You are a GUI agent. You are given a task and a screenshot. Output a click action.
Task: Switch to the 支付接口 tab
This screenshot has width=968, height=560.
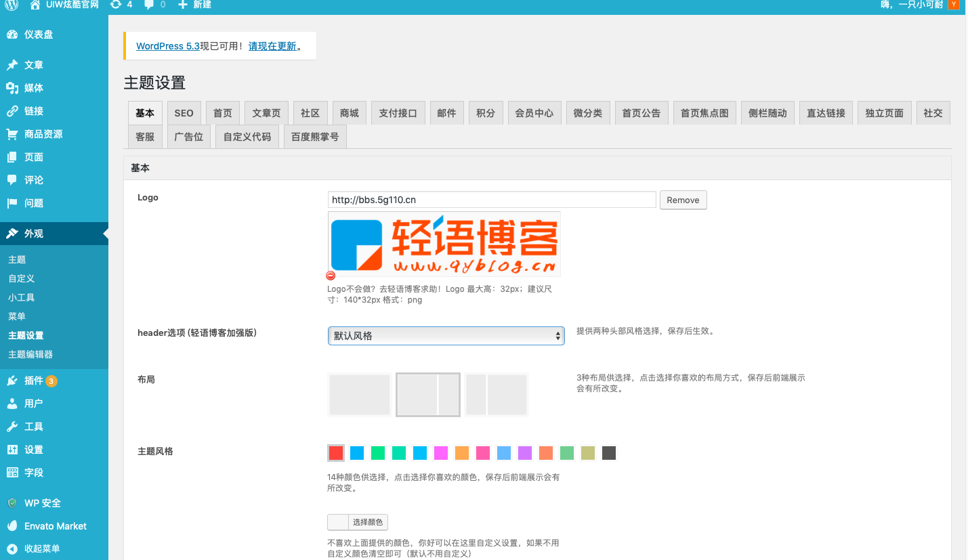tap(398, 113)
